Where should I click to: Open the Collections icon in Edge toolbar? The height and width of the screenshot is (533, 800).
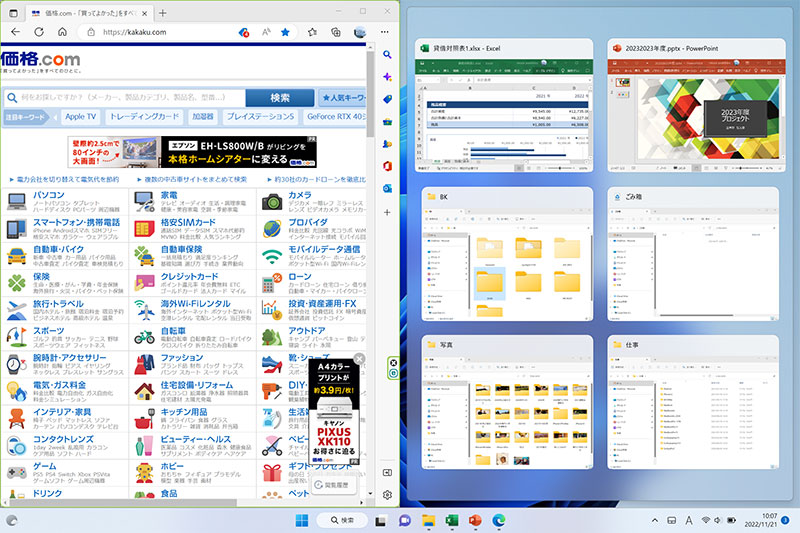(x=336, y=32)
